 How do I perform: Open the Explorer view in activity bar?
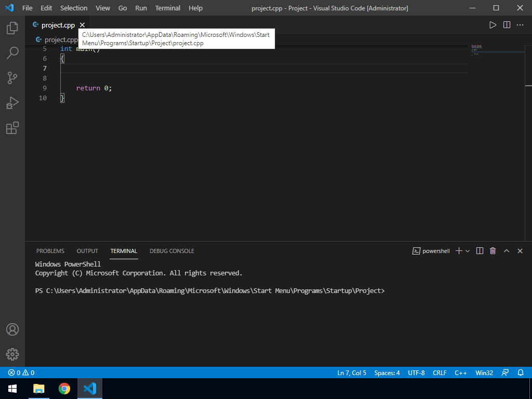12,28
